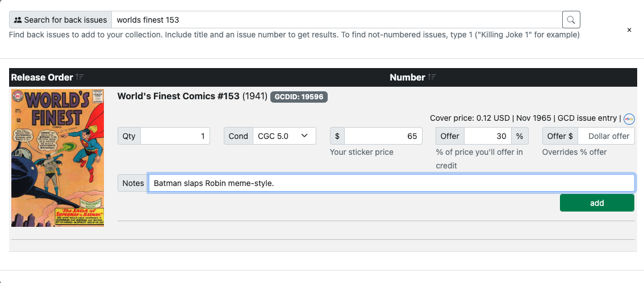Click the 'Overrides % offer' hint text
The image size is (644, 283).
(574, 152)
